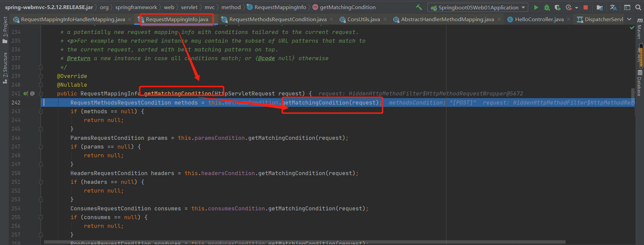The width and height of the screenshot is (644, 245).
Task: Switch to HelloController.java tab
Action: [539, 19]
